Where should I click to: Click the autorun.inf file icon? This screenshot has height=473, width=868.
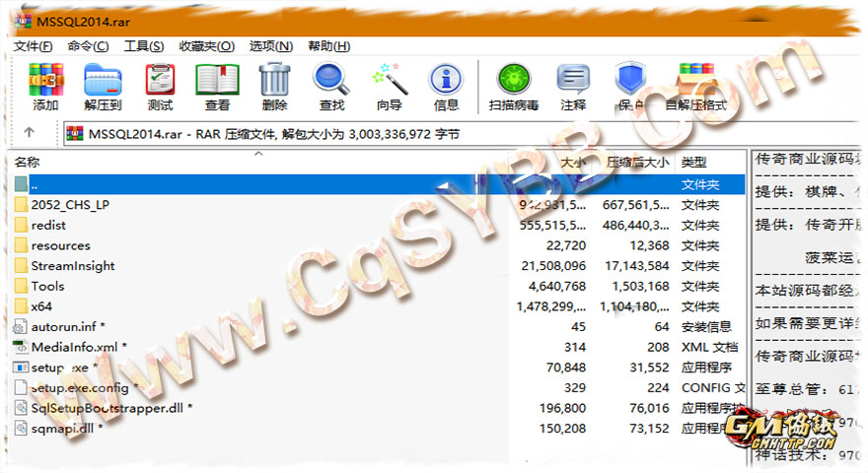(21, 327)
